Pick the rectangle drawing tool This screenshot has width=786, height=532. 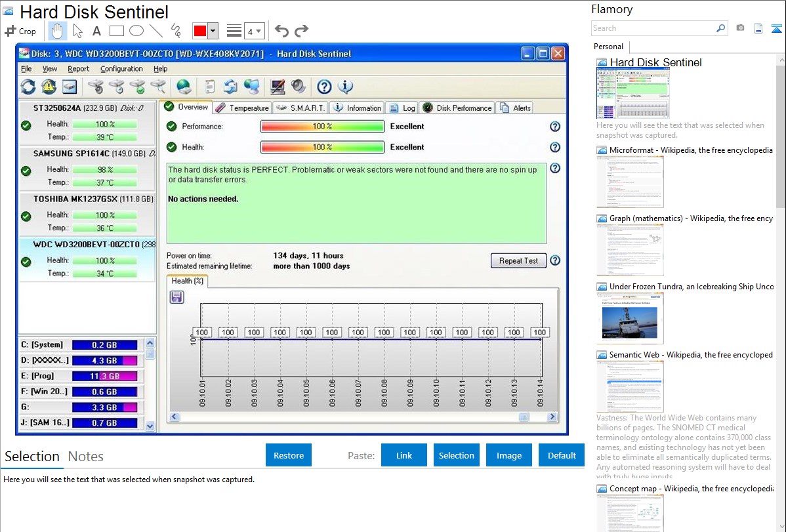(x=116, y=31)
